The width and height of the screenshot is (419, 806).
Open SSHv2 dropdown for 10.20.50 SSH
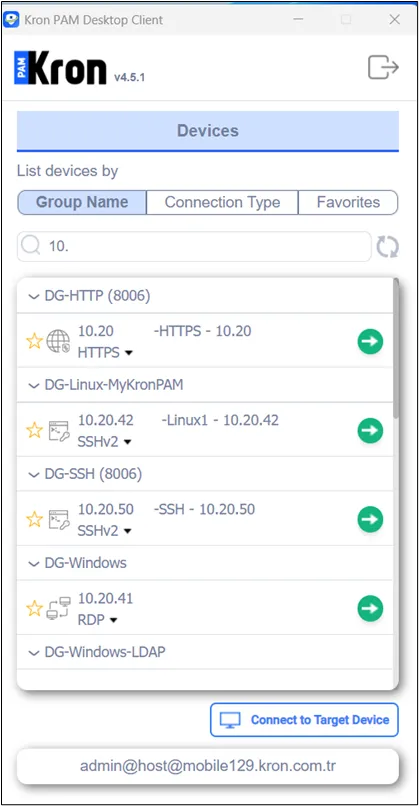pos(104,530)
